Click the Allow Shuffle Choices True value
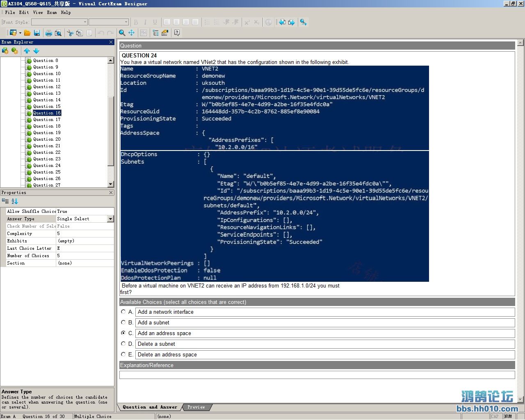The height and width of the screenshot is (420, 525). click(85, 212)
